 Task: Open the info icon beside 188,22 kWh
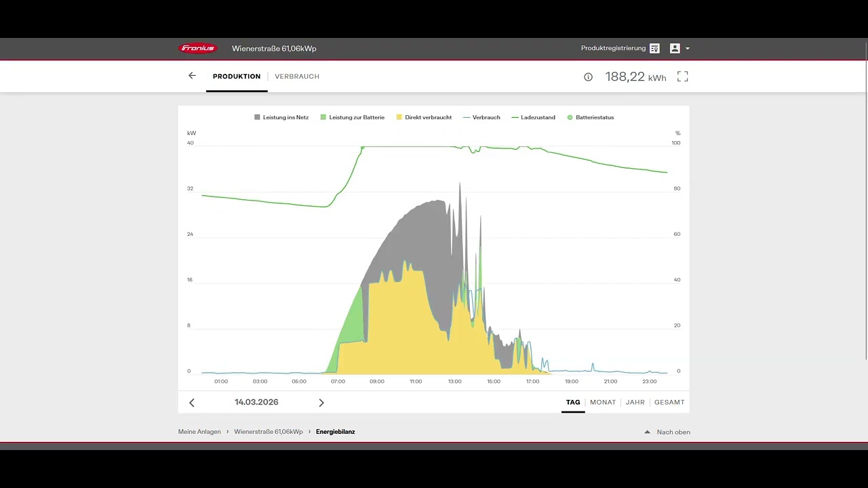click(588, 77)
